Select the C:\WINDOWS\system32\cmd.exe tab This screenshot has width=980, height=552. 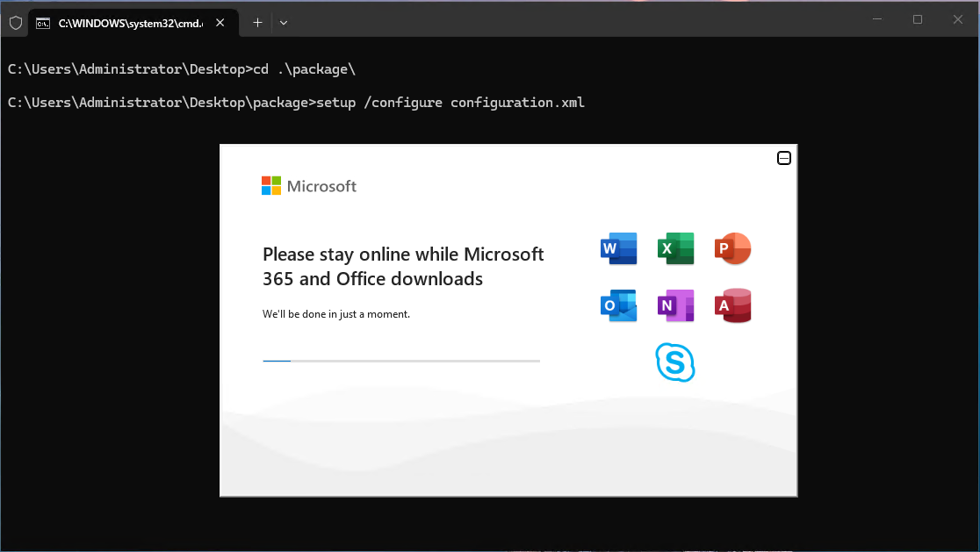[x=133, y=23]
